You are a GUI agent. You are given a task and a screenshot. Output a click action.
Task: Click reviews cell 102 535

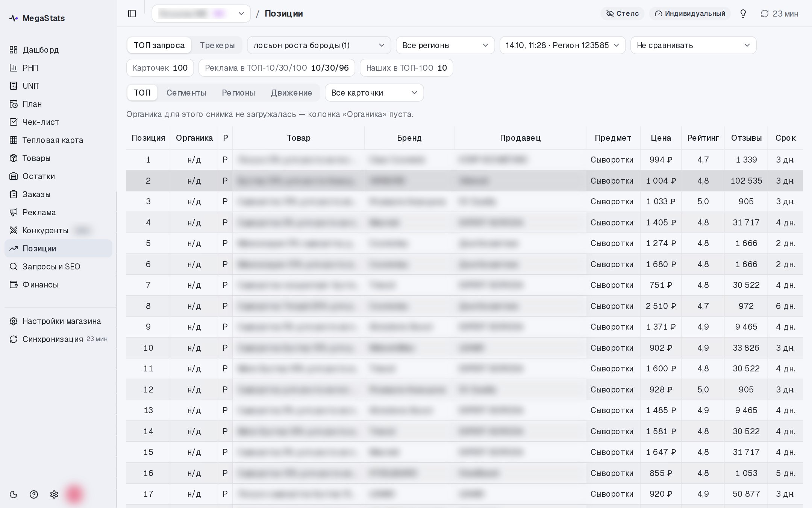click(x=746, y=181)
